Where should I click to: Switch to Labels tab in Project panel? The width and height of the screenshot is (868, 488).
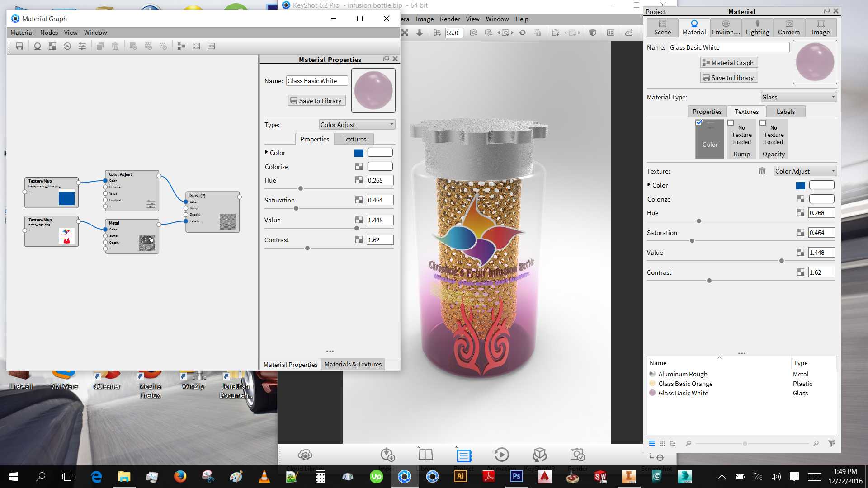point(786,112)
